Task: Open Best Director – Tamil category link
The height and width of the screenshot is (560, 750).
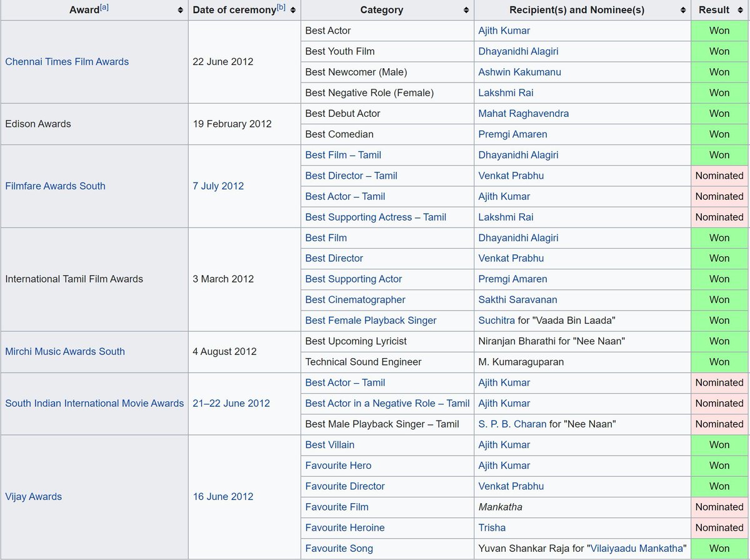Action: pyautogui.click(x=351, y=176)
